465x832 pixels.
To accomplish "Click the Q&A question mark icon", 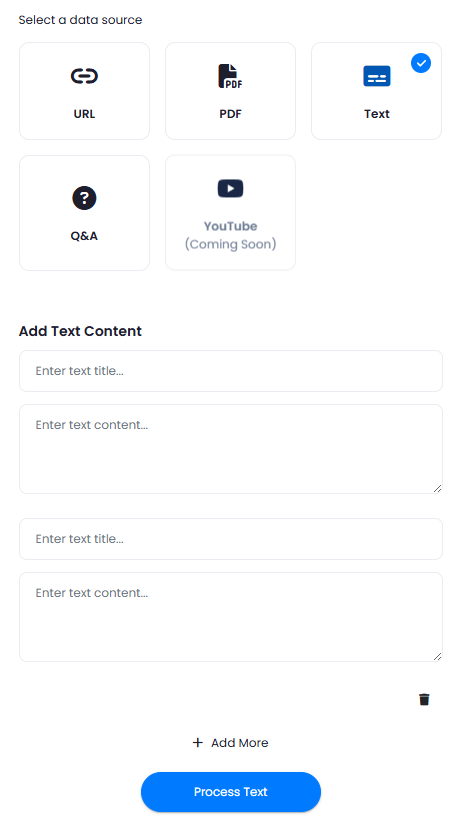I will pyautogui.click(x=84, y=198).
